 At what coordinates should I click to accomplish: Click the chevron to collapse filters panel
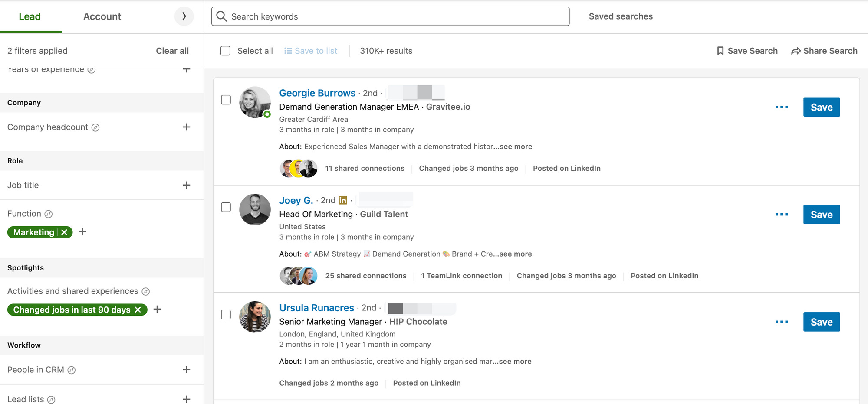click(184, 16)
